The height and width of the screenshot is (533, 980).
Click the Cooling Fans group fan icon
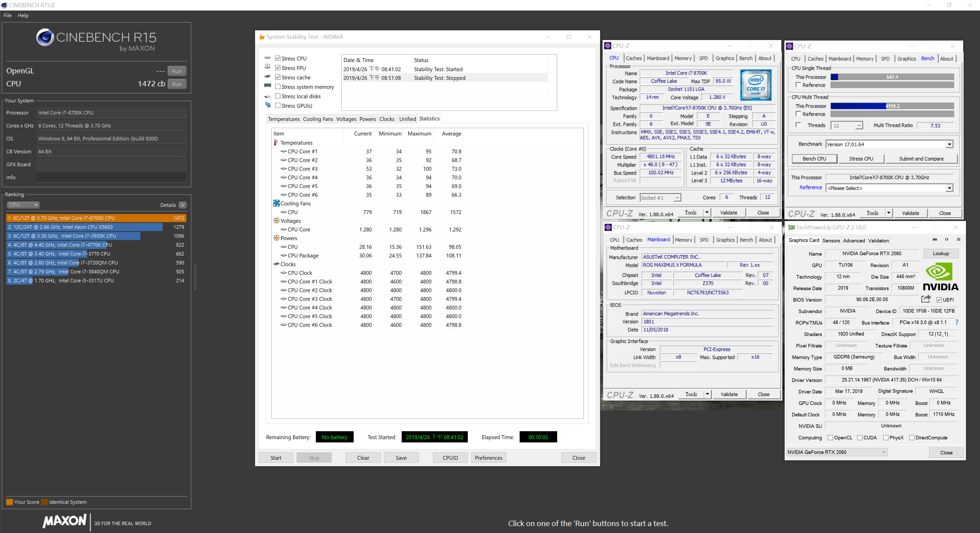(x=276, y=203)
